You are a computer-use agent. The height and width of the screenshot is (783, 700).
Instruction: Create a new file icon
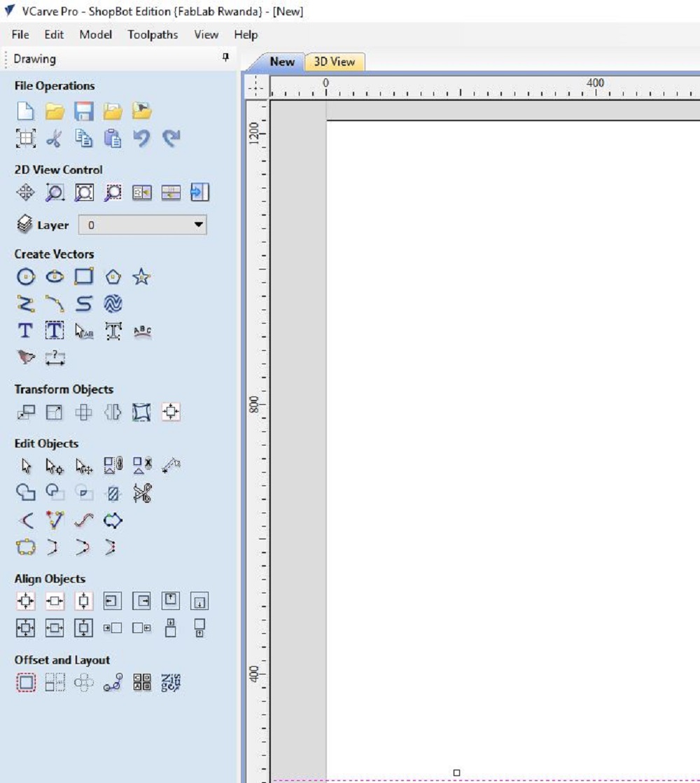coord(25,111)
